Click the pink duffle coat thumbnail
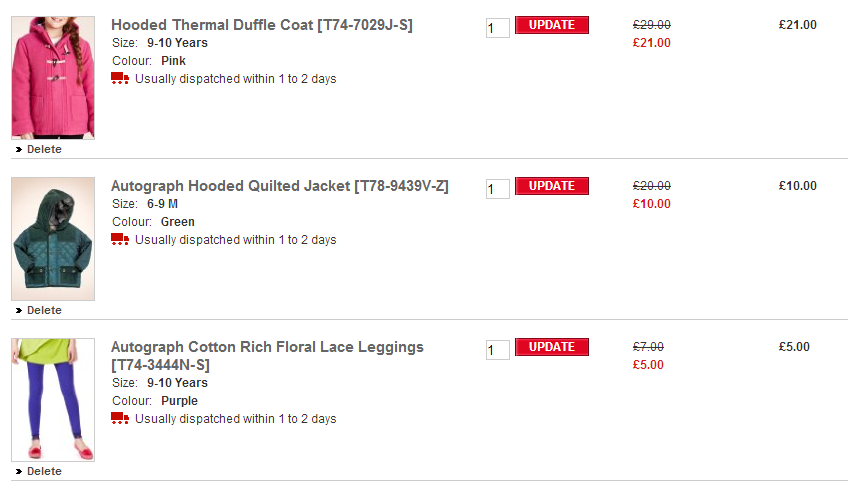This screenshot has width=848, height=488. [53, 77]
